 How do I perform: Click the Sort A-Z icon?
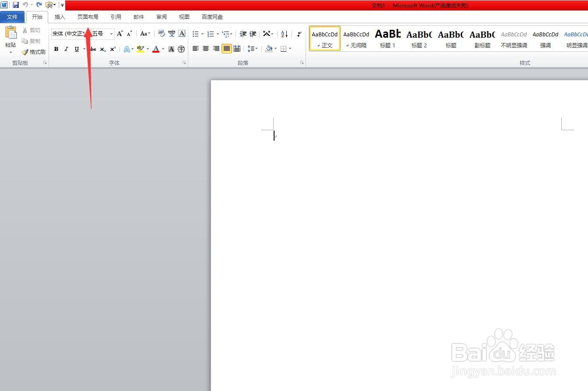click(x=284, y=34)
